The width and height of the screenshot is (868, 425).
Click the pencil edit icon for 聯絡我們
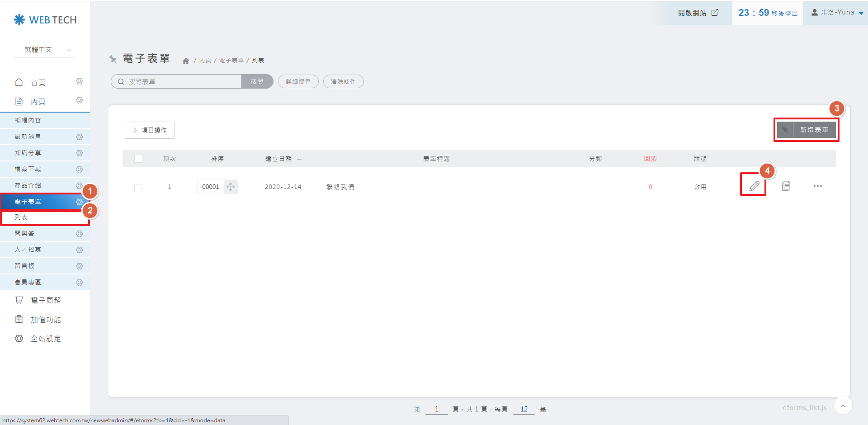click(x=754, y=186)
